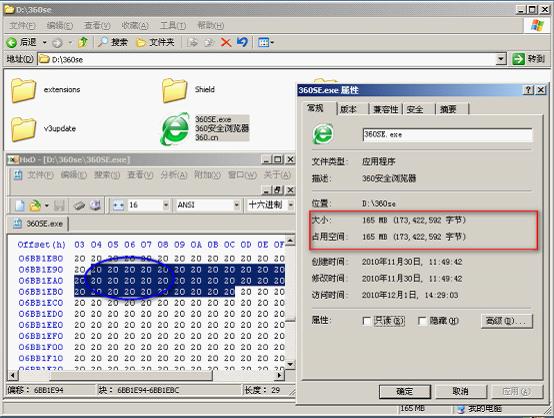Open the Explorer Search (搜索) button
This screenshot has height=418, width=554.
point(113,42)
